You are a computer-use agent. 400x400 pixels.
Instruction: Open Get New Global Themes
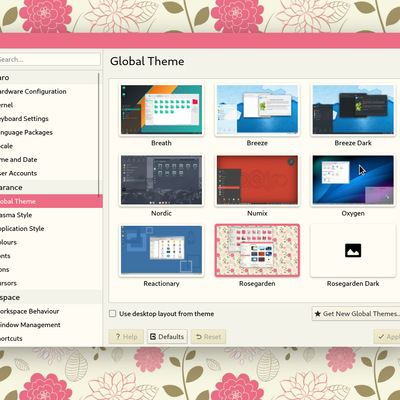356,314
